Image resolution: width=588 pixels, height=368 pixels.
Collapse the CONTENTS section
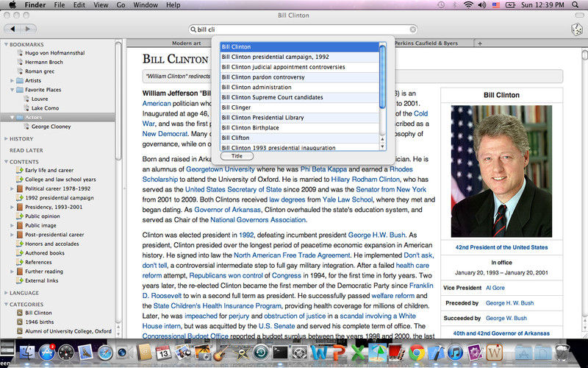[6, 161]
